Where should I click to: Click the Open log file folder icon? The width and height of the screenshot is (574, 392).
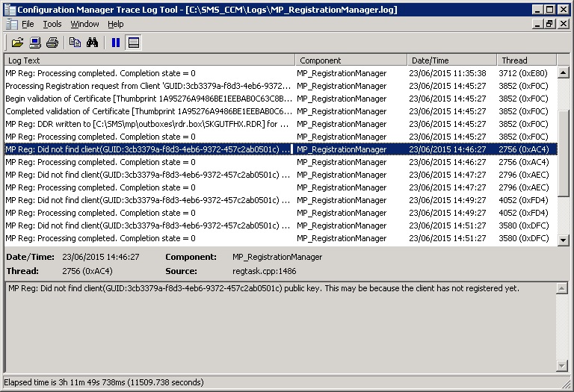pos(17,43)
